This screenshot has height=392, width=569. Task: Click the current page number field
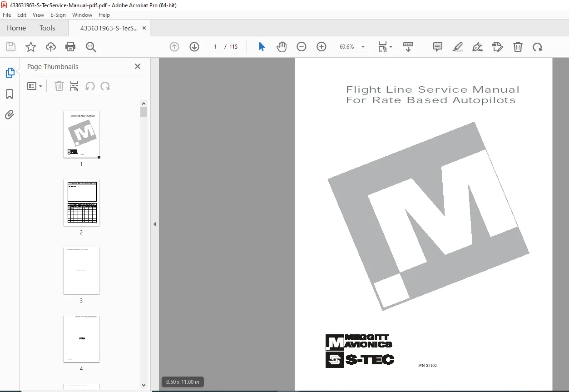[x=215, y=47]
